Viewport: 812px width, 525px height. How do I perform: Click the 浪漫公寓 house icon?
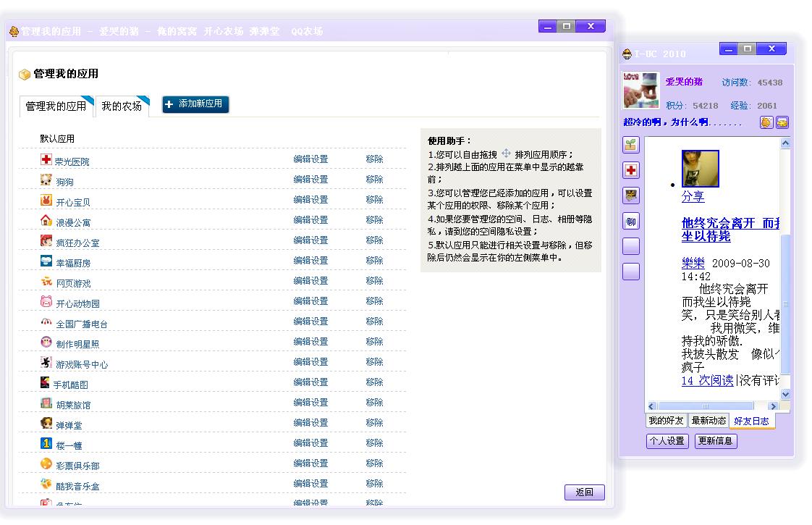(46, 220)
